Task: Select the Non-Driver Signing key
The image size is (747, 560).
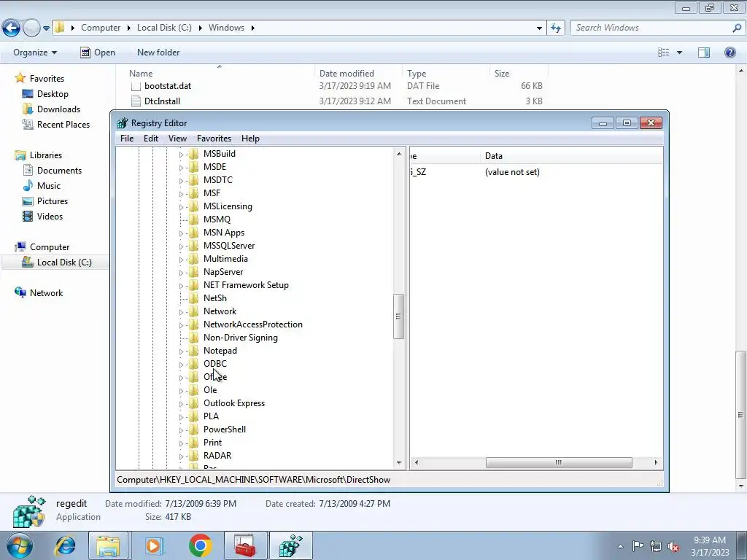Action: [241, 338]
